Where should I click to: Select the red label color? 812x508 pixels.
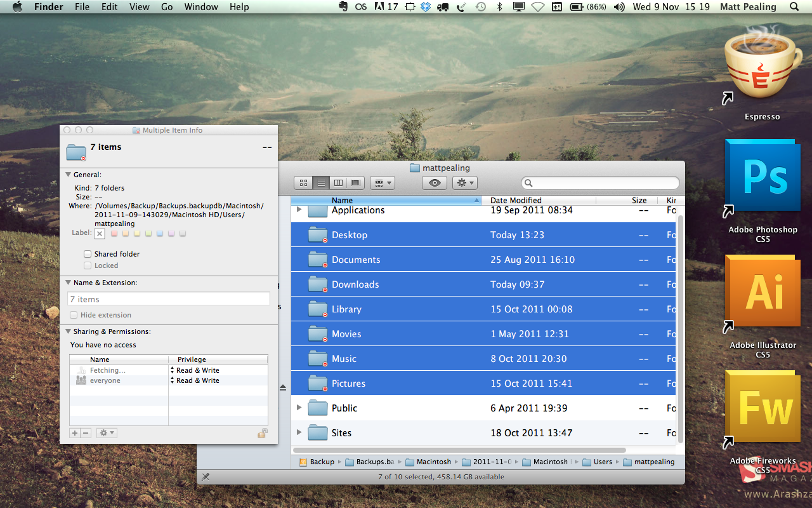coord(114,234)
